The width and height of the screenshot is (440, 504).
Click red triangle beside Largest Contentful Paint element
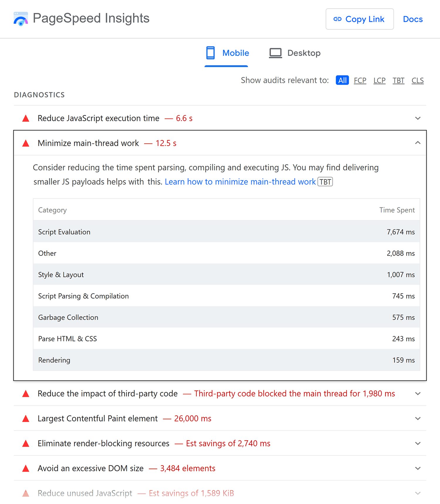pos(26,418)
